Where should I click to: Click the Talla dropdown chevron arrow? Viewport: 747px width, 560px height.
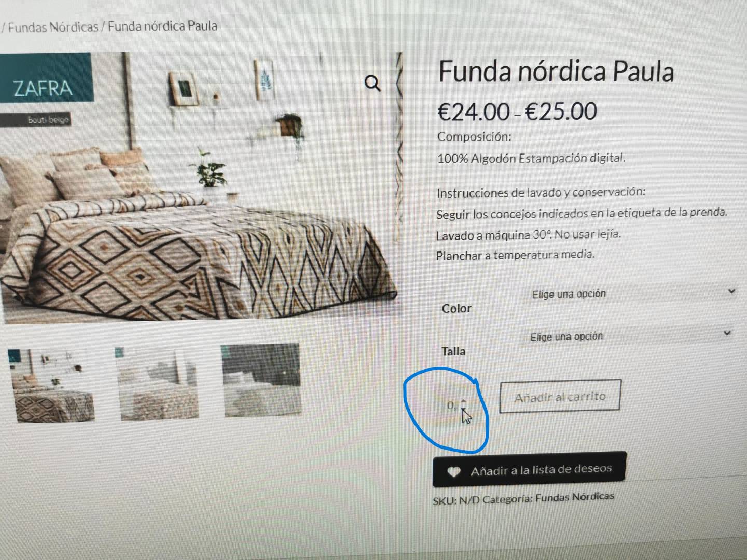[727, 333]
